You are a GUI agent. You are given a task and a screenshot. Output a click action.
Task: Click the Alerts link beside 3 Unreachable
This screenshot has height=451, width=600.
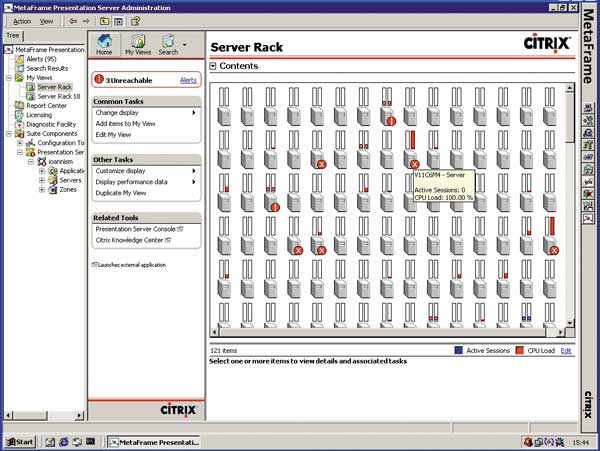(188, 80)
